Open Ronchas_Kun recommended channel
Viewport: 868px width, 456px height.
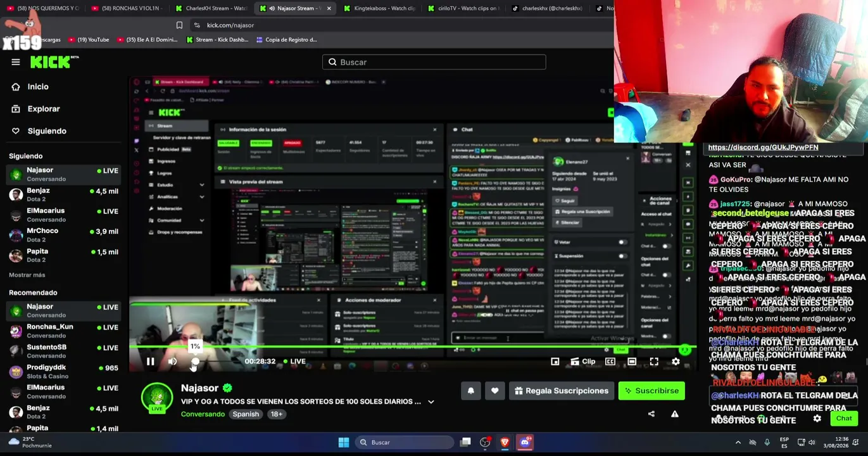coord(63,331)
